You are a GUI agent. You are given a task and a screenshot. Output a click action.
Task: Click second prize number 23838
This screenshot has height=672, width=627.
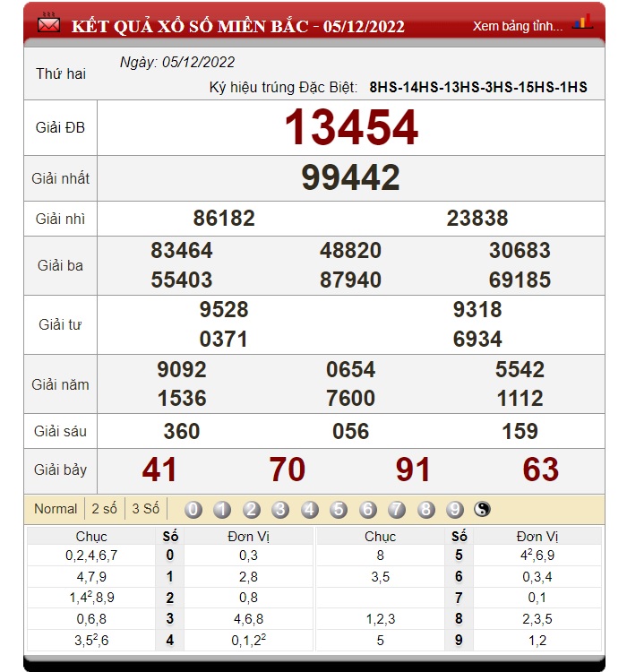pos(477,218)
